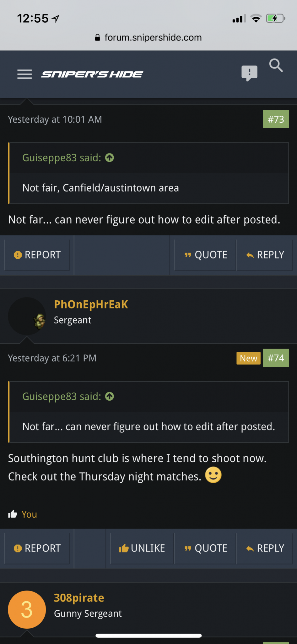Open post number #73 permalink
Image resolution: width=297 pixels, height=644 pixels.
[276, 119]
